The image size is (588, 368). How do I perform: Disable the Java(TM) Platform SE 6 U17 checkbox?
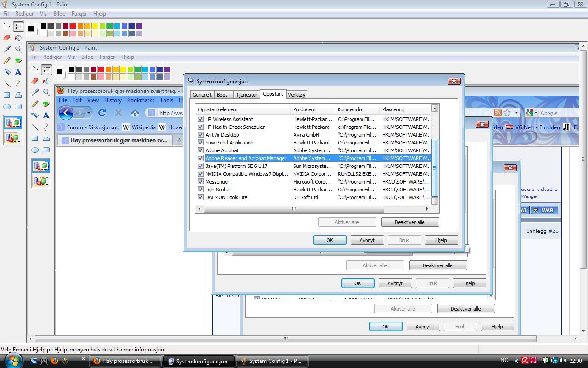pyautogui.click(x=200, y=166)
